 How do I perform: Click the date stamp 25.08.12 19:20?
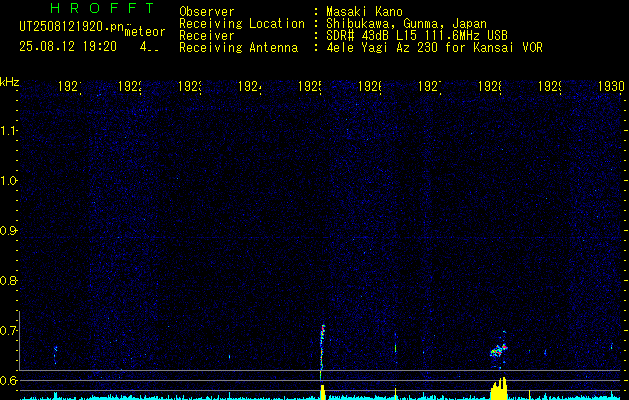click(x=68, y=47)
